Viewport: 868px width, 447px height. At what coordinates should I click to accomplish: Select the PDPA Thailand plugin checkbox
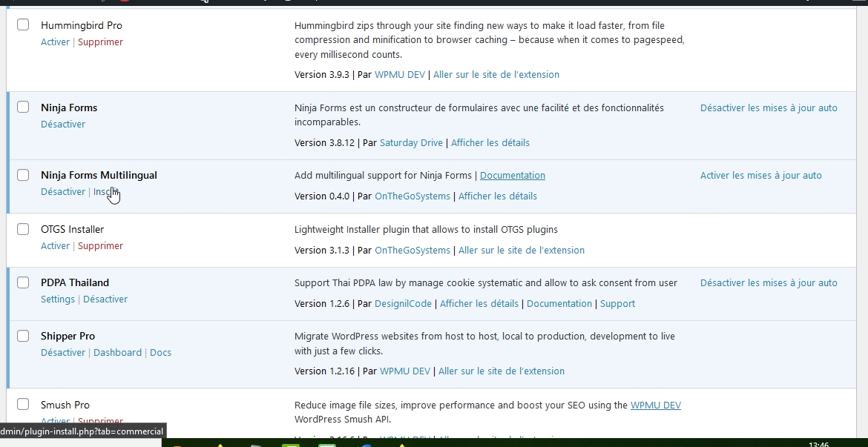[x=23, y=282]
